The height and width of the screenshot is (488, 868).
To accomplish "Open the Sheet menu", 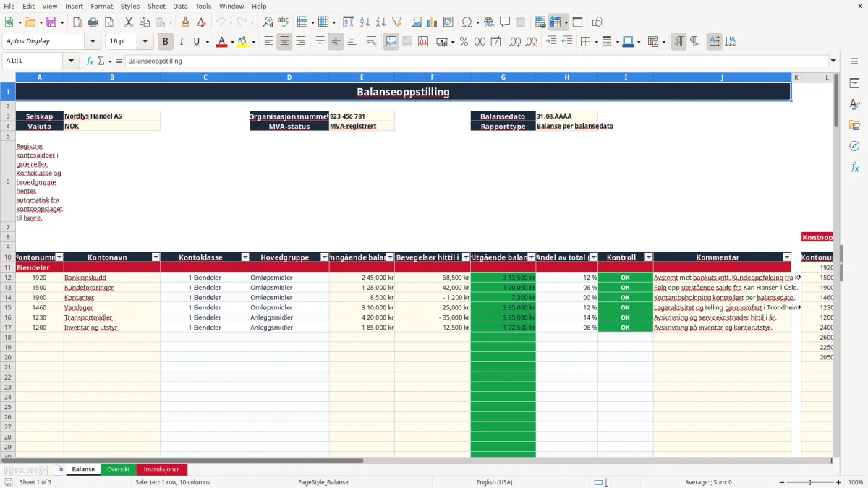I will click(156, 6).
